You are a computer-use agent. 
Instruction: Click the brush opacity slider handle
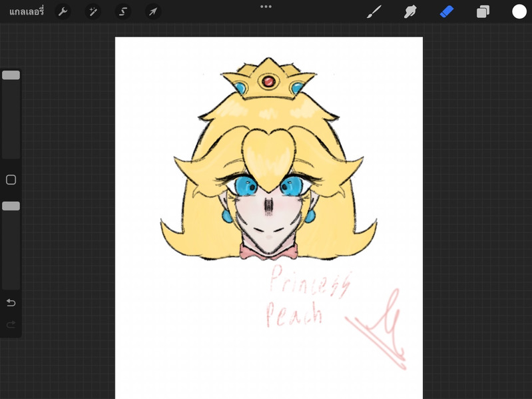click(x=11, y=206)
